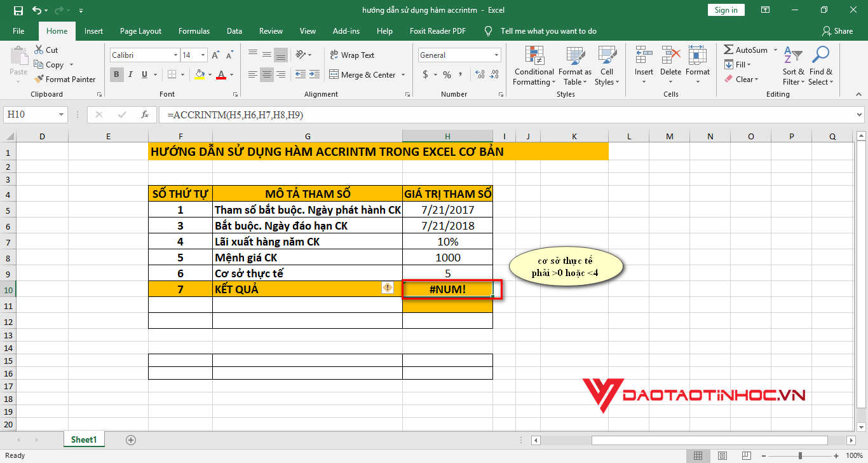Image resolution: width=868 pixels, height=463 pixels.
Task: Click the Share button
Action: click(x=837, y=31)
